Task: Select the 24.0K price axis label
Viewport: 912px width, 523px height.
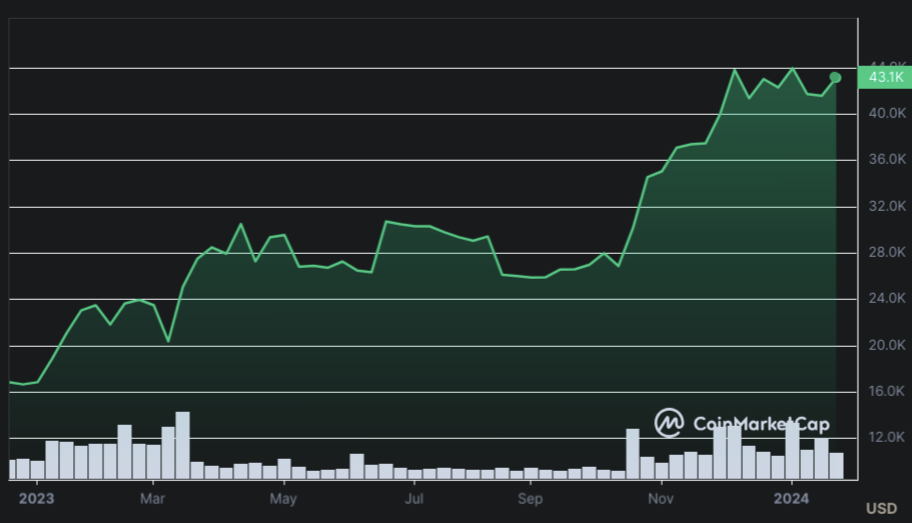Action: tap(887, 299)
